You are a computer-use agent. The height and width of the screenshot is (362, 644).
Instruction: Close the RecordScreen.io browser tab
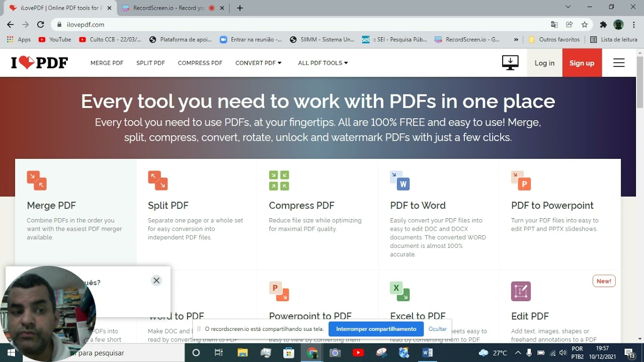pyautogui.click(x=223, y=8)
